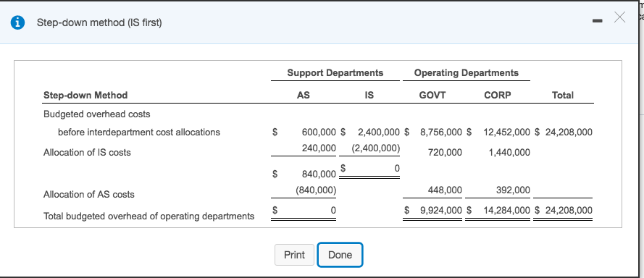Click the GOVT column header
The height and width of the screenshot is (278, 644).
[432, 96]
